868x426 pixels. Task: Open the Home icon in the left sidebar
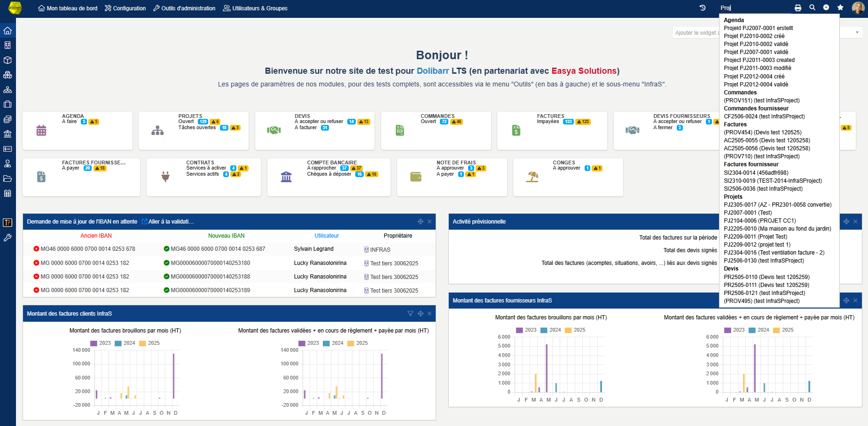pos(8,31)
